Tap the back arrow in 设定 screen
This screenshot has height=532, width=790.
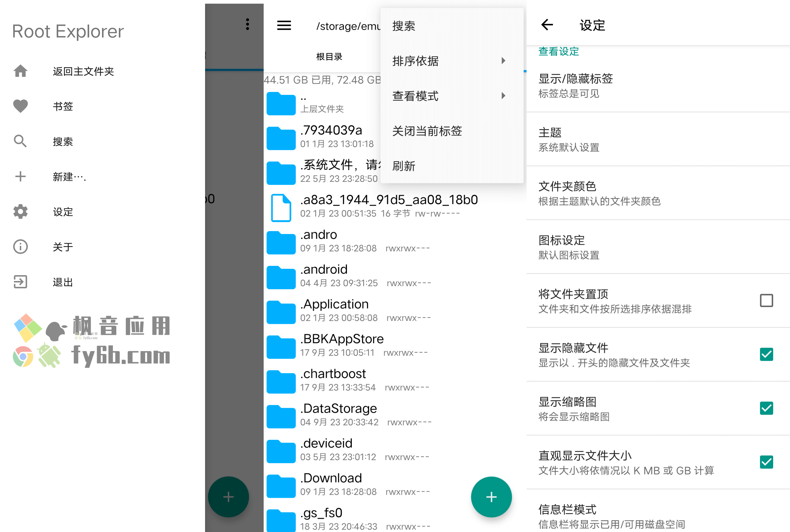click(x=547, y=25)
